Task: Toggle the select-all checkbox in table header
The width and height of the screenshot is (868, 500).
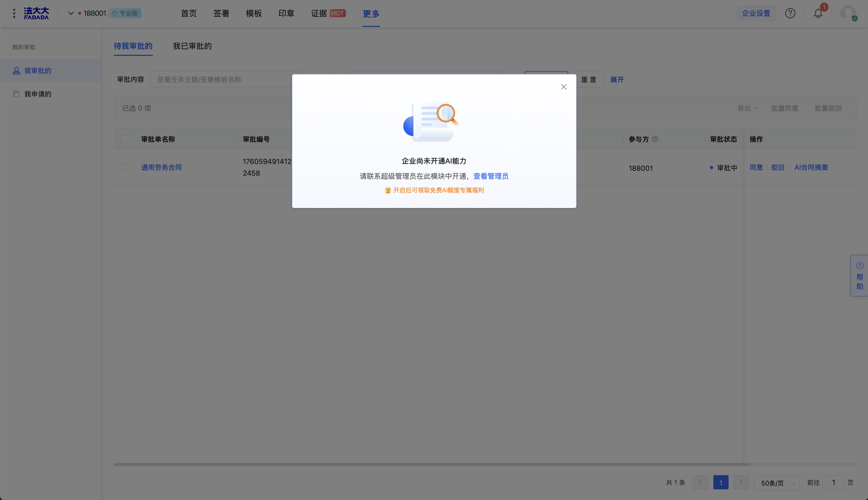Action: (125, 139)
